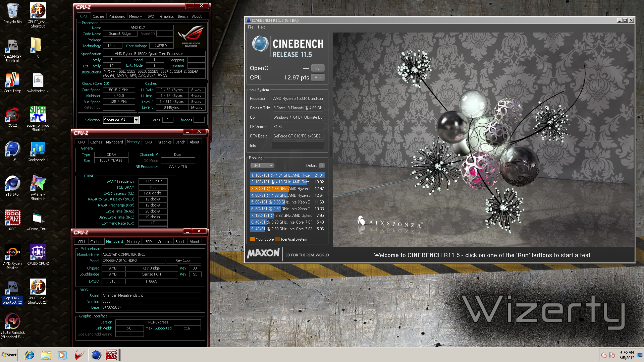Launch the XOC ROG CPU-Z icon

(x=12, y=221)
